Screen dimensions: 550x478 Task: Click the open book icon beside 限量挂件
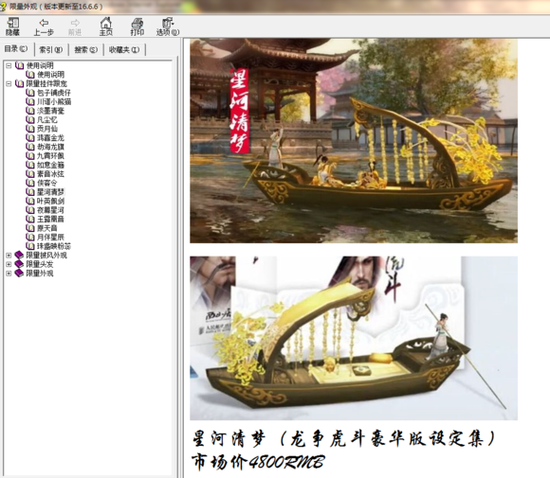[x=19, y=83]
